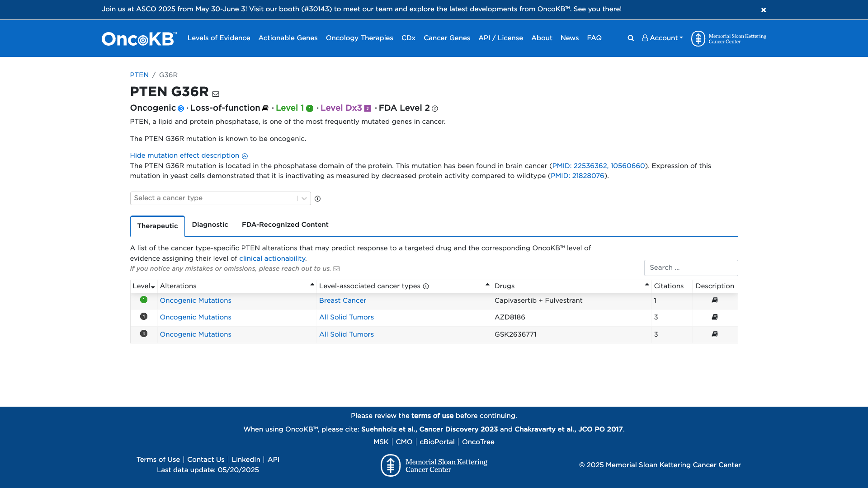Viewport: 868px width, 488px height.
Task: Open the cBioPortal footer link
Action: click(437, 442)
